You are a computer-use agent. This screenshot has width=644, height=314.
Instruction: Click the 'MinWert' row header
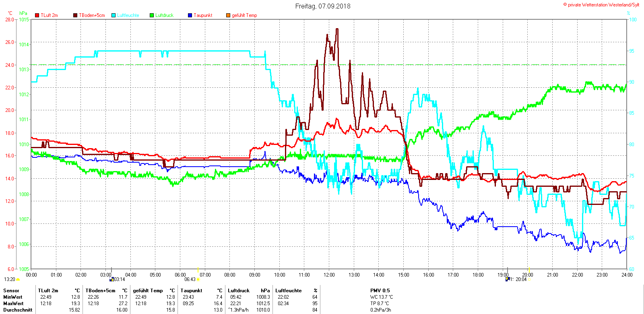pyautogui.click(x=13, y=297)
